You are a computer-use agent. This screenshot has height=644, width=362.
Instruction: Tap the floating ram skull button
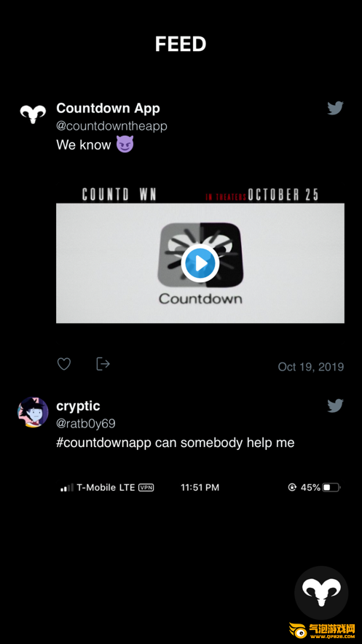[x=321, y=593]
